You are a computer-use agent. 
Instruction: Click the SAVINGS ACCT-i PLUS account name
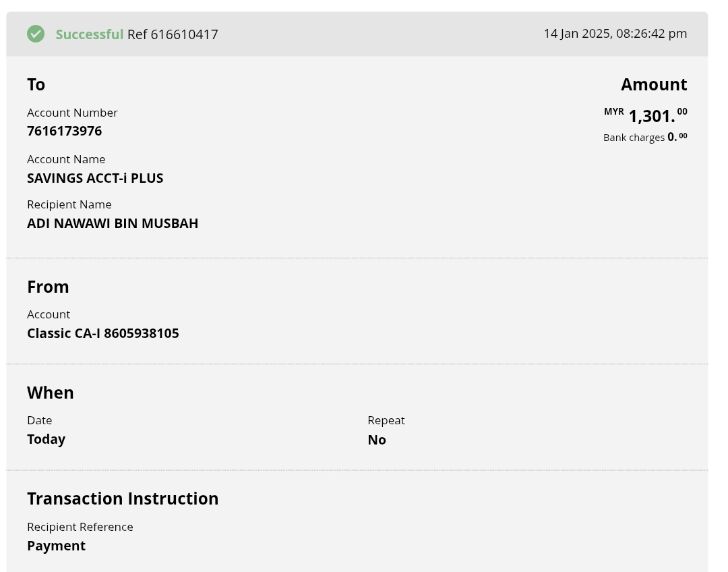point(95,178)
